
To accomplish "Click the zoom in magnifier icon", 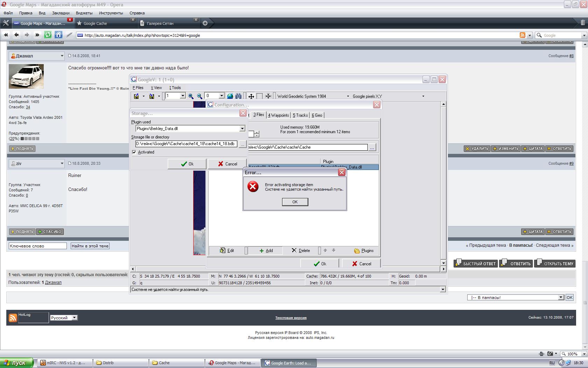I will [x=191, y=96].
